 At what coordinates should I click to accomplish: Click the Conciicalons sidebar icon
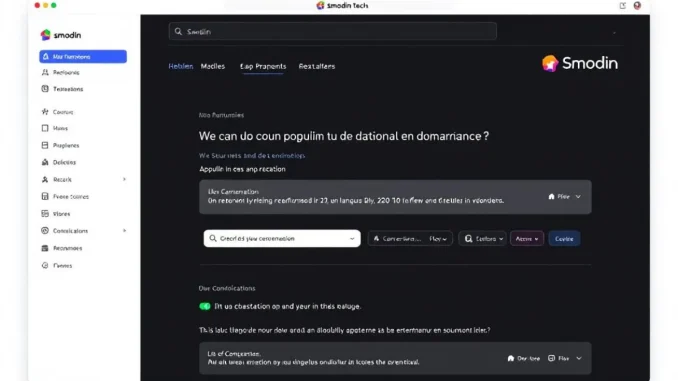[45, 231]
